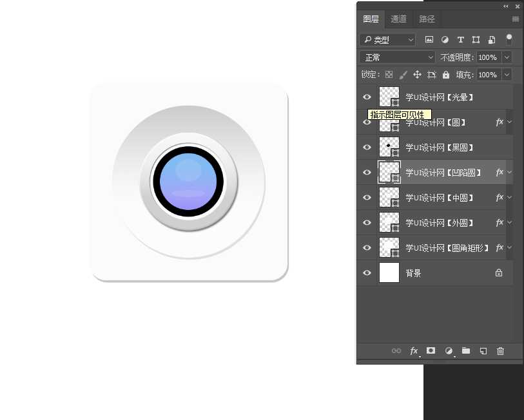The width and height of the screenshot is (524, 420).
Task: Hide the 学UI设计网【黑圆】 layer
Action: [x=367, y=148]
